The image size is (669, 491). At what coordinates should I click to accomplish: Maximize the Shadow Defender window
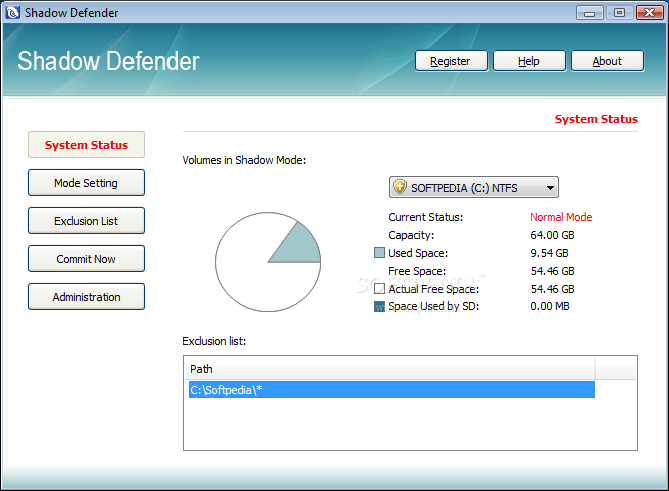click(x=619, y=13)
